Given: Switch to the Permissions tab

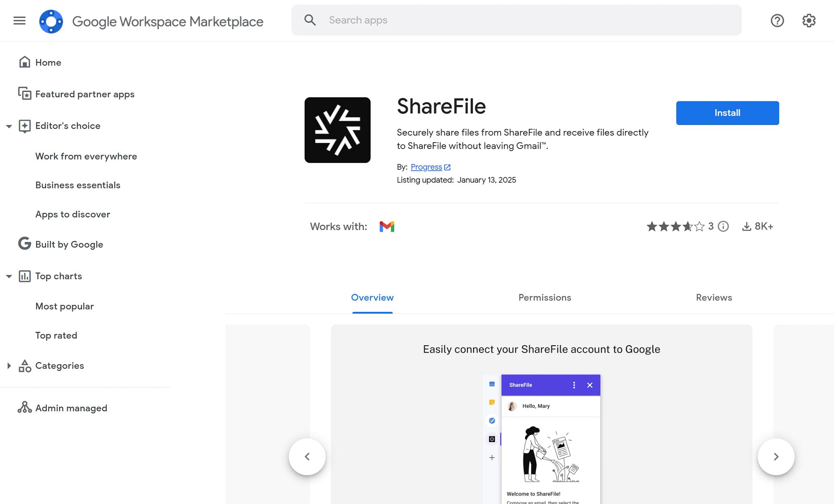Looking at the screenshot, I should pos(544,298).
